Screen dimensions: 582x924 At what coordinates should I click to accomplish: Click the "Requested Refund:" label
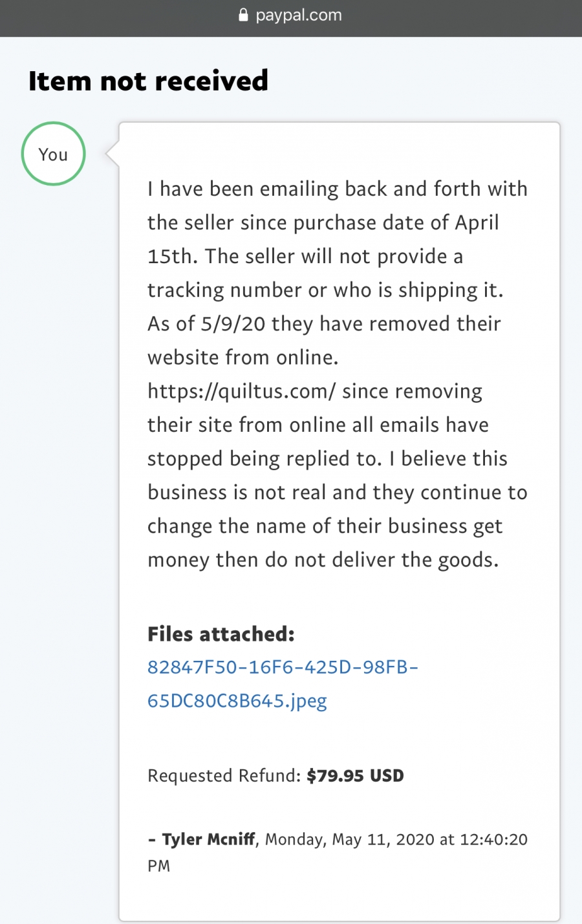(x=224, y=775)
